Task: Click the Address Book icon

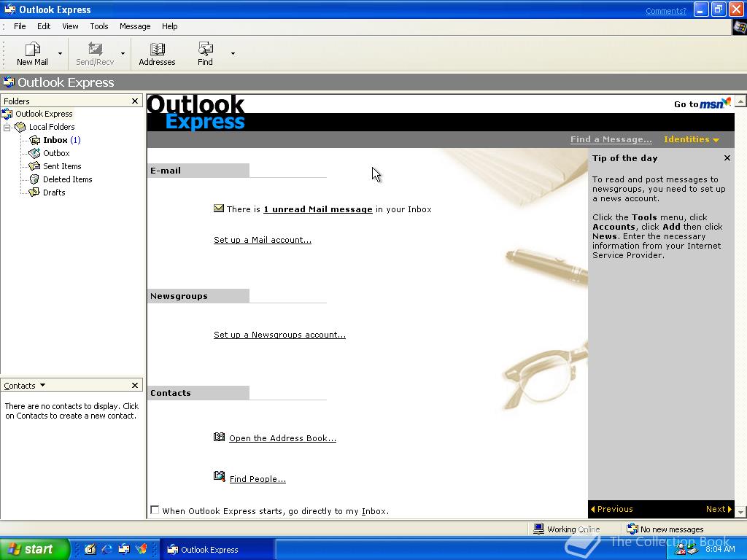Action: point(219,437)
